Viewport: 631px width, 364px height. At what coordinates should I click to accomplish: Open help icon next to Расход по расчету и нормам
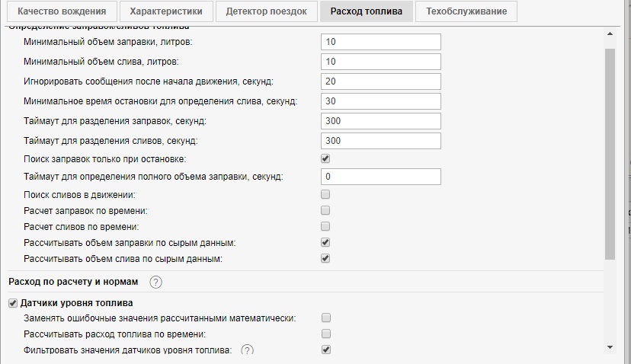tap(155, 283)
